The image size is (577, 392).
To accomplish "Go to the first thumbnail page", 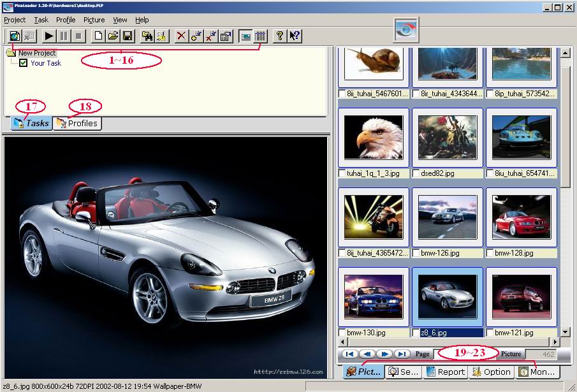I will (x=349, y=354).
